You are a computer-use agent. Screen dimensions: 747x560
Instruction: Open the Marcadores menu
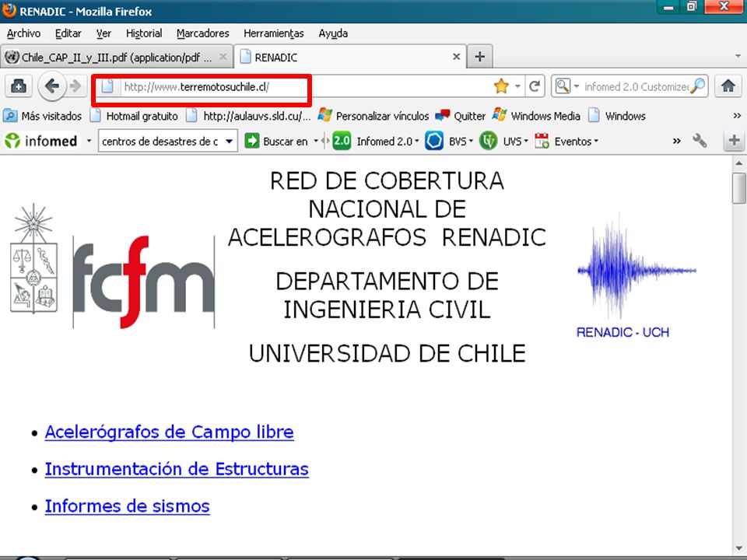click(x=202, y=33)
